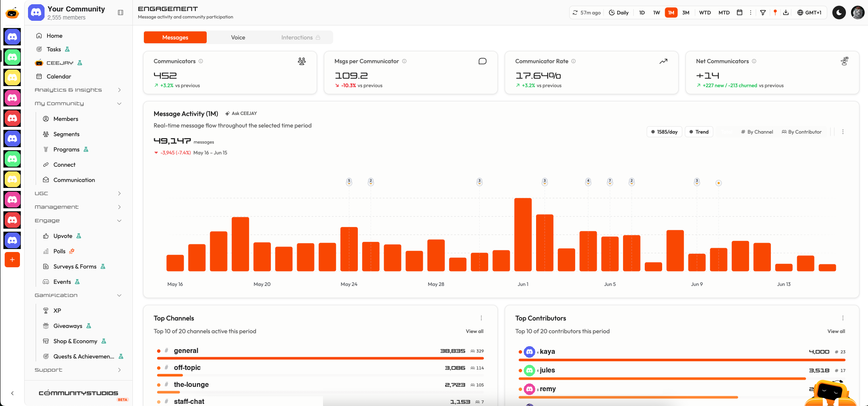Click the Msgs per Communicator info icon
Screen dimensions: 868x406
pos(404,61)
